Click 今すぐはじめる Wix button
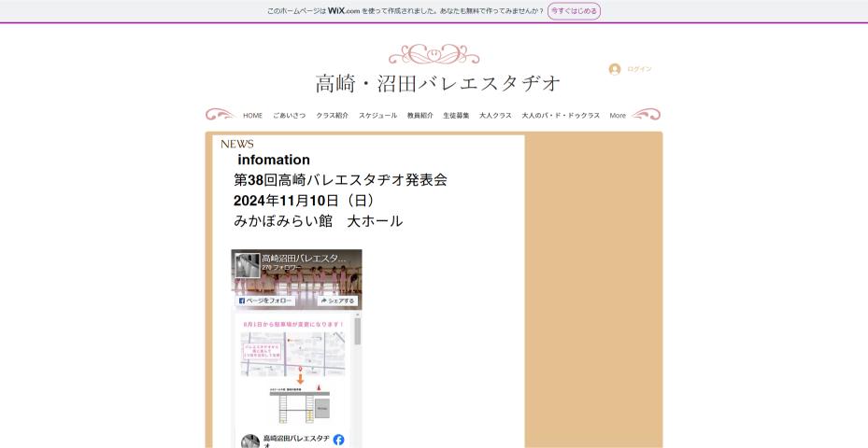This screenshot has height=448, width=868. click(574, 11)
